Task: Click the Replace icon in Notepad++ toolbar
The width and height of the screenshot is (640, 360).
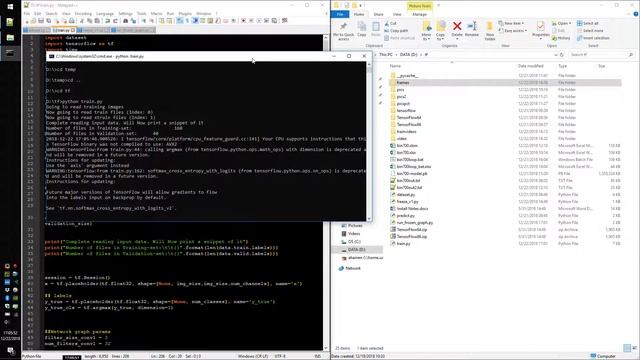Action: click(133, 21)
